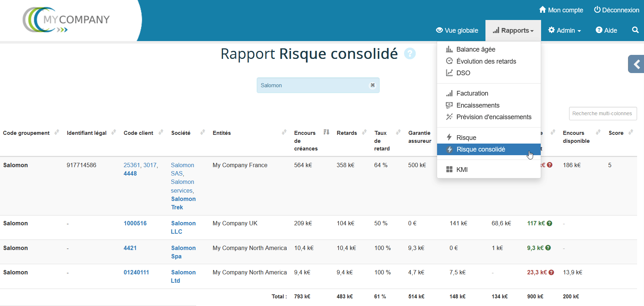Viewport: 644px width, 306px height.
Task: Sort table by Code groupement column
Action: coord(57,133)
